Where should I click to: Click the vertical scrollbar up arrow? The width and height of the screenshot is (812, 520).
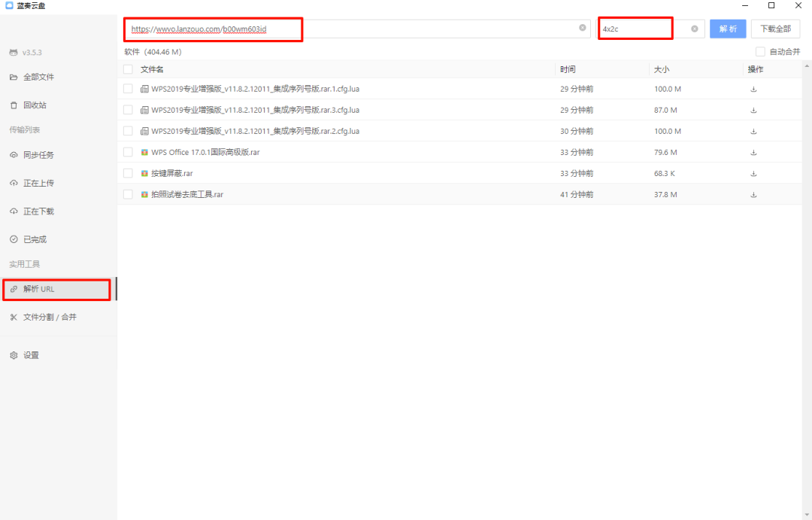[807, 66]
